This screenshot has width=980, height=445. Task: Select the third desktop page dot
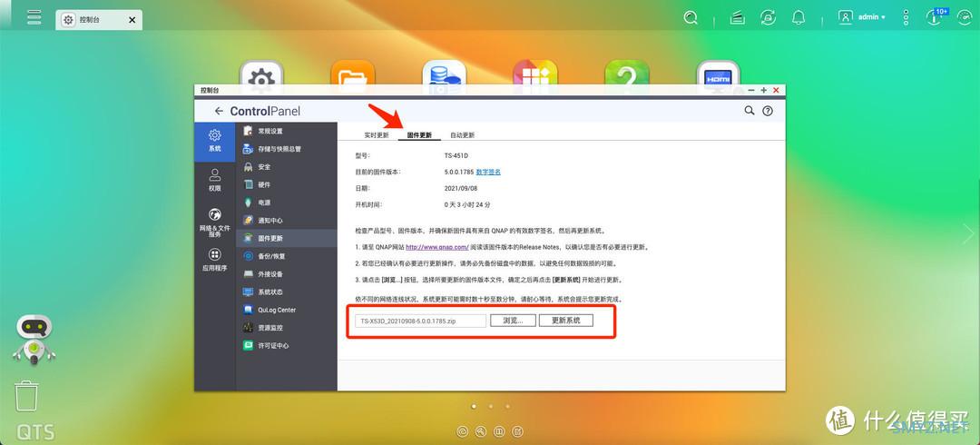point(507,406)
